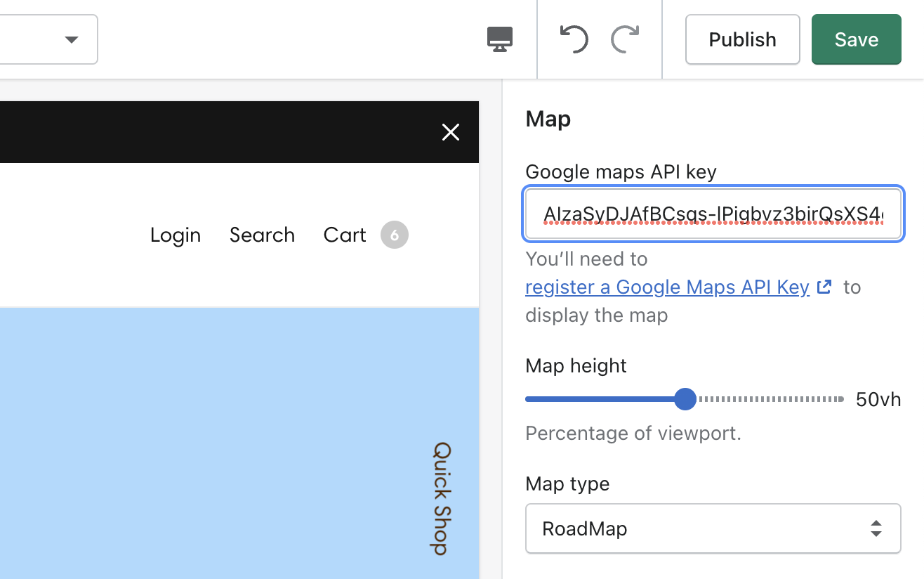Open the cart count badge showing 6
Image resolution: width=924 pixels, height=579 pixels.
point(395,235)
